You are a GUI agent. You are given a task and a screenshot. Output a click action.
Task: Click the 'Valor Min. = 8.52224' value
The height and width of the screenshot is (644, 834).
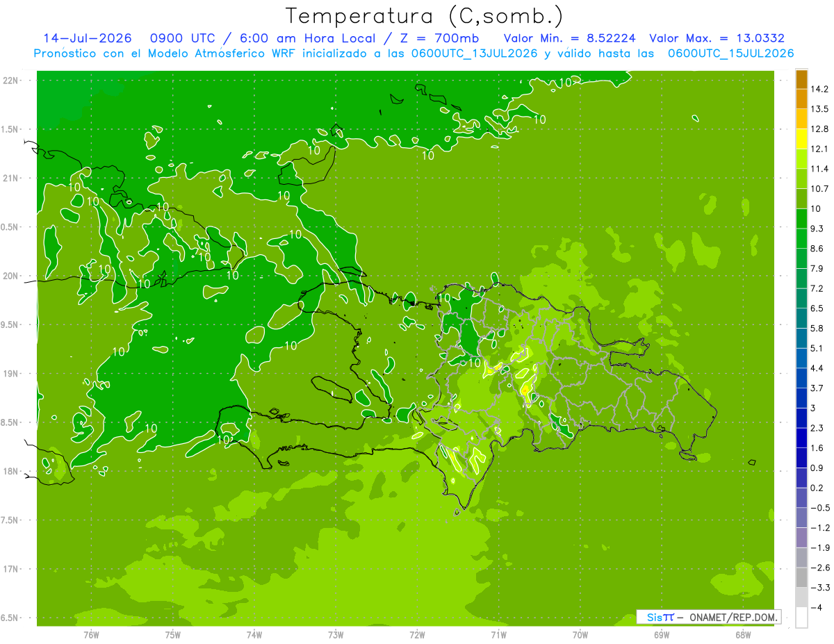pos(569,38)
